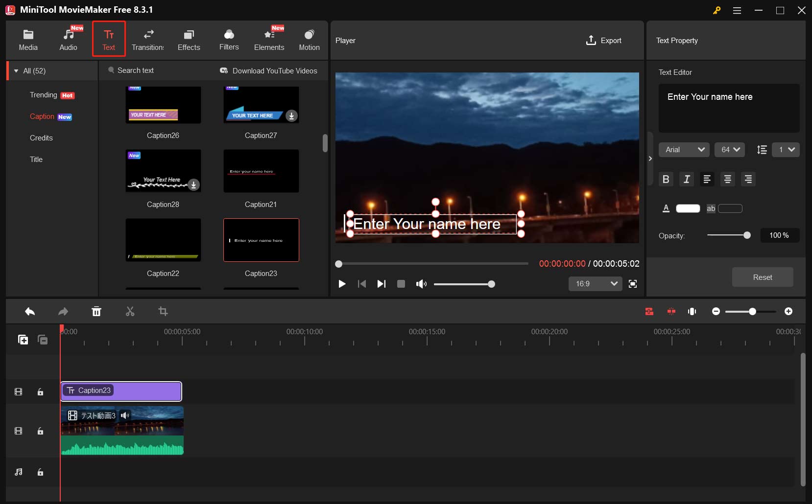812x504 pixels.
Task: Download the Caption27 template
Action: pyautogui.click(x=291, y=116)
